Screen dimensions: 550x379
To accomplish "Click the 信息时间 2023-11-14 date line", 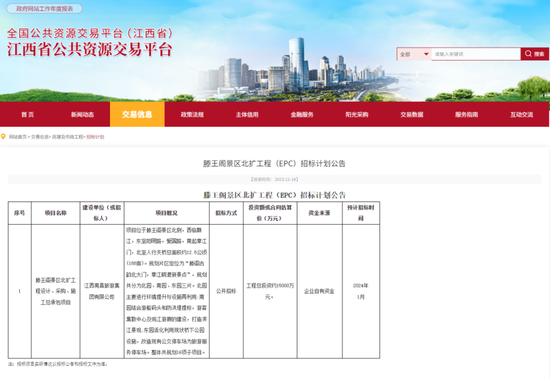I will click(274, 179).
